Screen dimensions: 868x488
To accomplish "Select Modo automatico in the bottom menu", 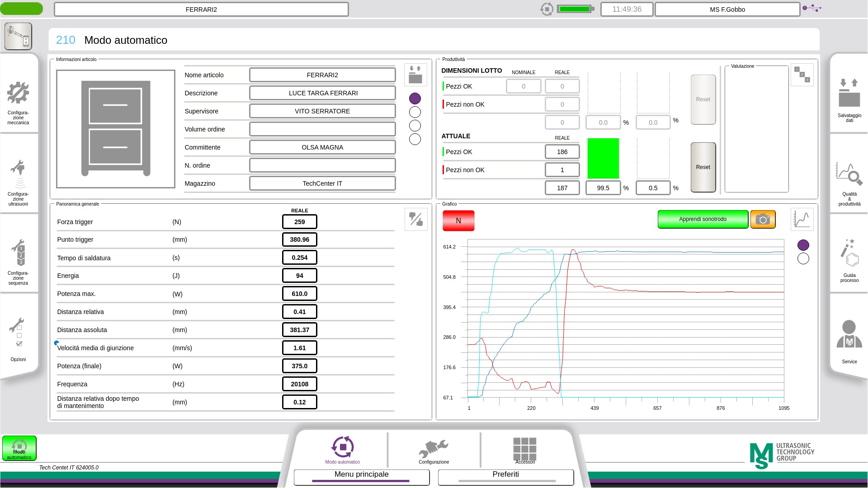I will (x=343, y=450).
